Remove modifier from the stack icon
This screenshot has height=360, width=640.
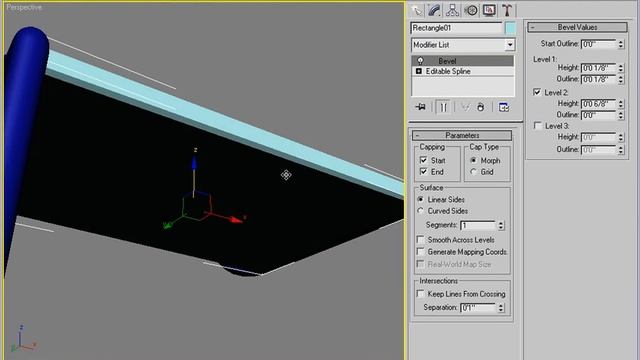tap(481, 107)
